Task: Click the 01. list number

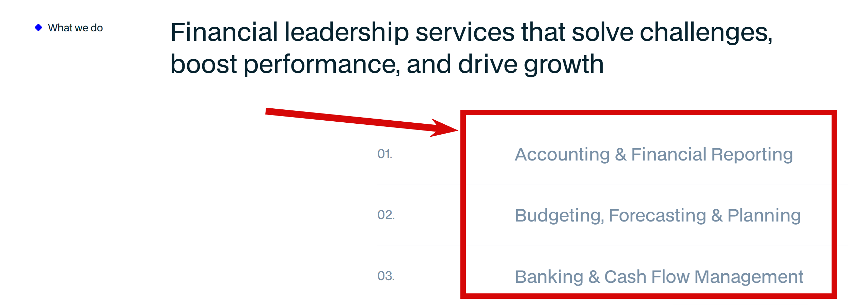Action: 385,154
